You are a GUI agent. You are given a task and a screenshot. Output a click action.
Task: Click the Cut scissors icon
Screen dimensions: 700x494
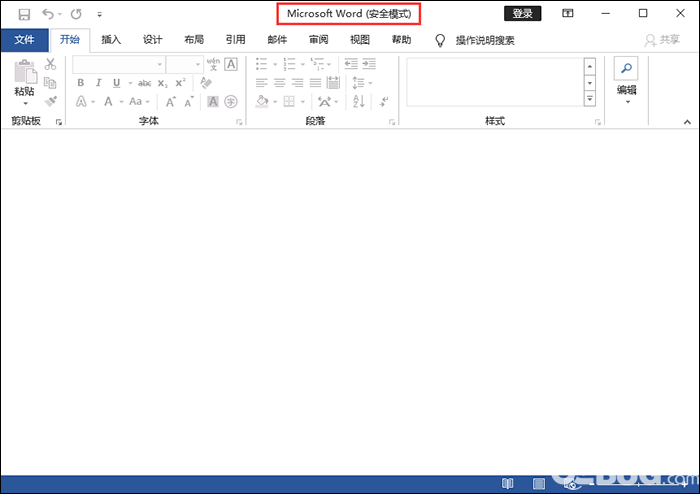click(50, 64)
